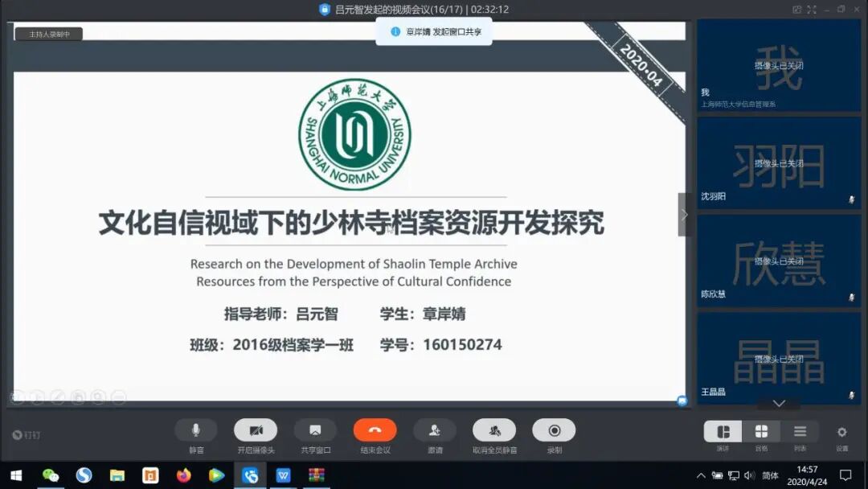Open volume control in system tray
This screenshot has height=489, width=868.
tap(750, 475)
